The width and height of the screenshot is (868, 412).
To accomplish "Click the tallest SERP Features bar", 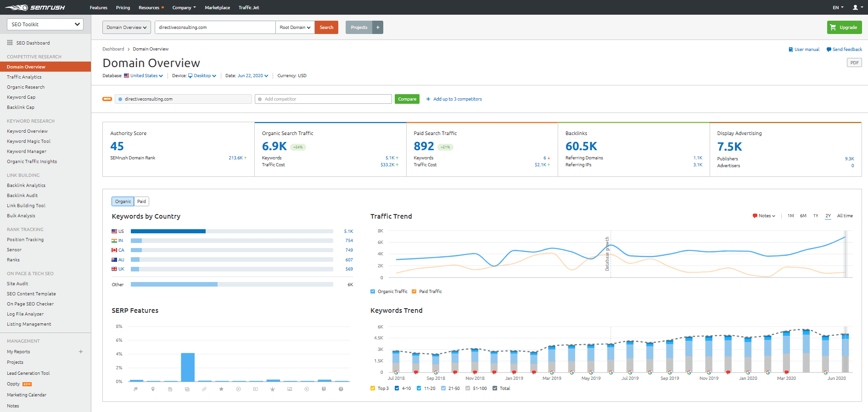I will (188, 367).
